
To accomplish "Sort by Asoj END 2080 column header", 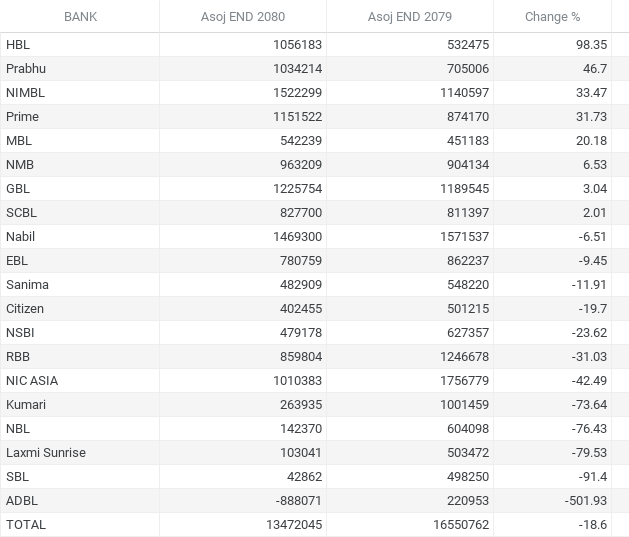I will coord(243,17).
